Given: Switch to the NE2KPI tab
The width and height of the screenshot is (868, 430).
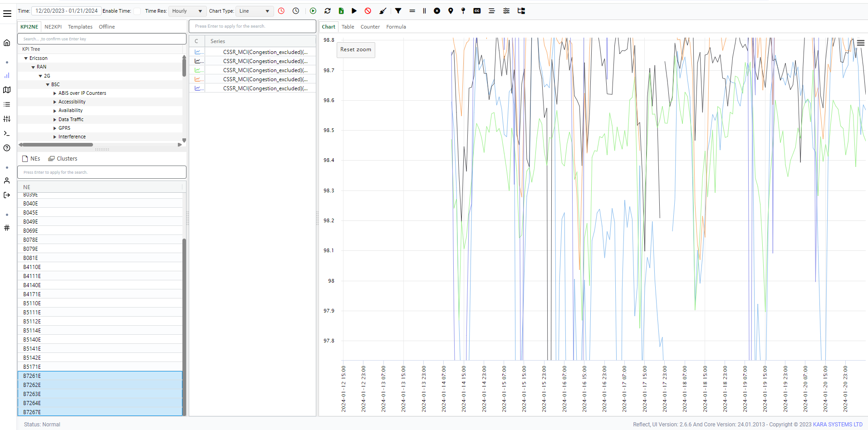Looking at the screenshot, I should (x=53, y=27).
